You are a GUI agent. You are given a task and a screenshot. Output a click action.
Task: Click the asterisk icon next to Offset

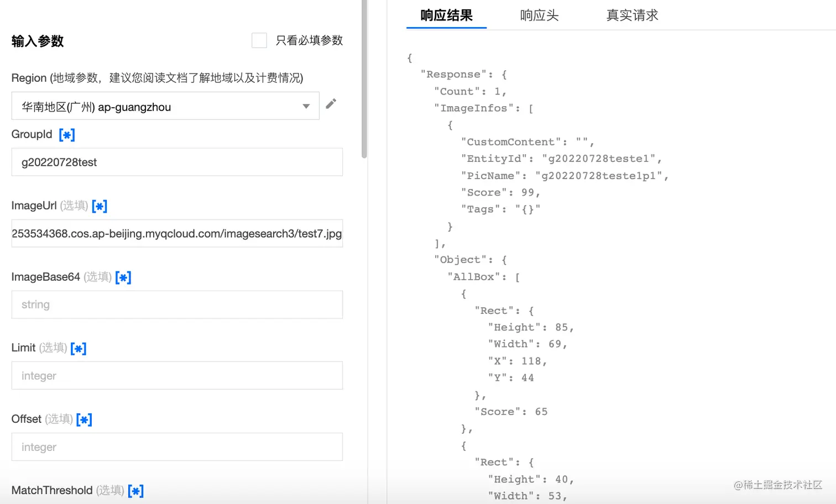point(84,419)
